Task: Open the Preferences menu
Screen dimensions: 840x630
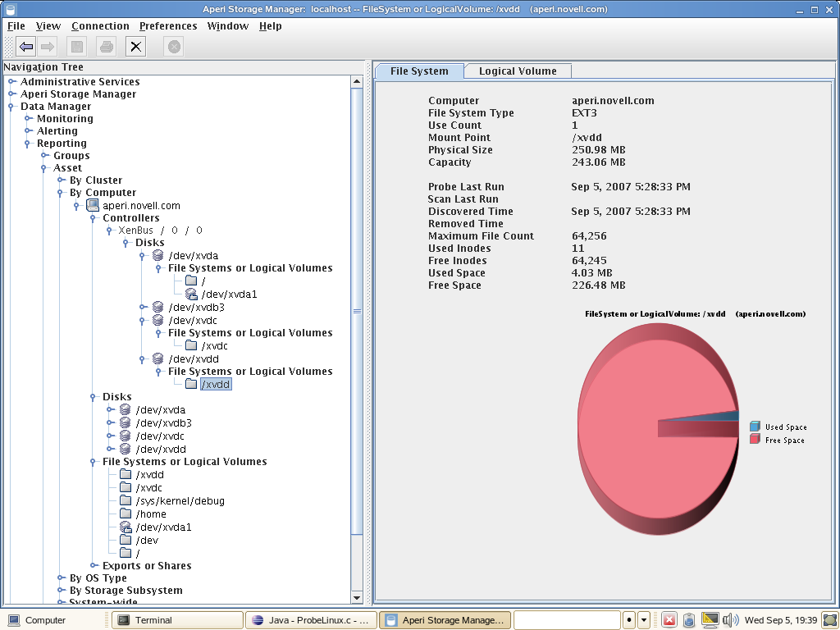Action: pyautogui.click(x=168, y=25)
